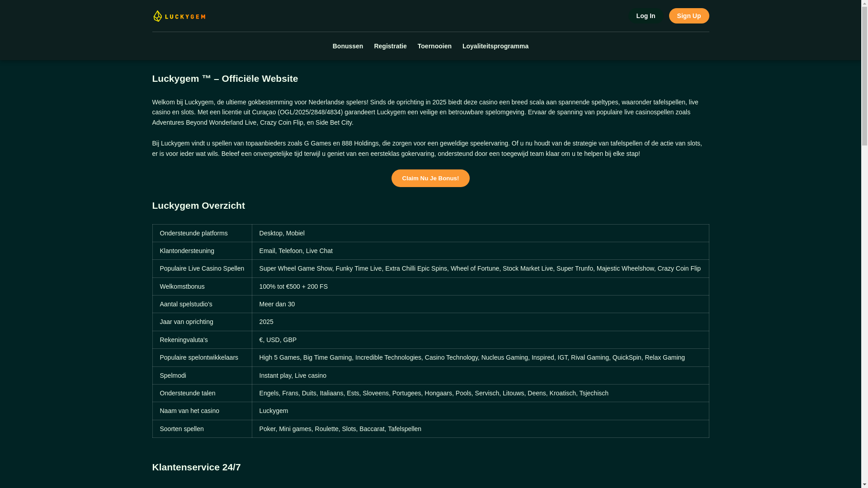Click the High 5 Games developers cell

click(480, 357)
